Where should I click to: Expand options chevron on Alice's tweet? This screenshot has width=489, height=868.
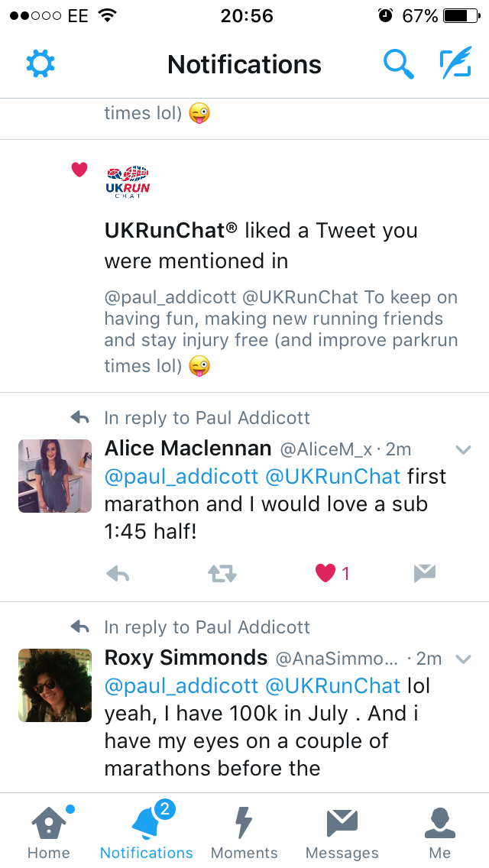[x=463, y=449]
